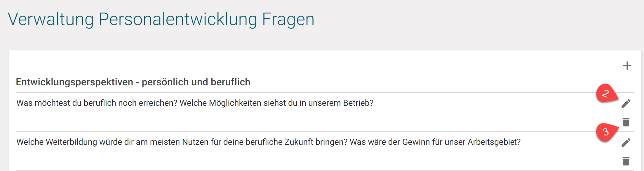Select the 'Entwicklungsperspektiven' section heading word

tap(74, 82)
